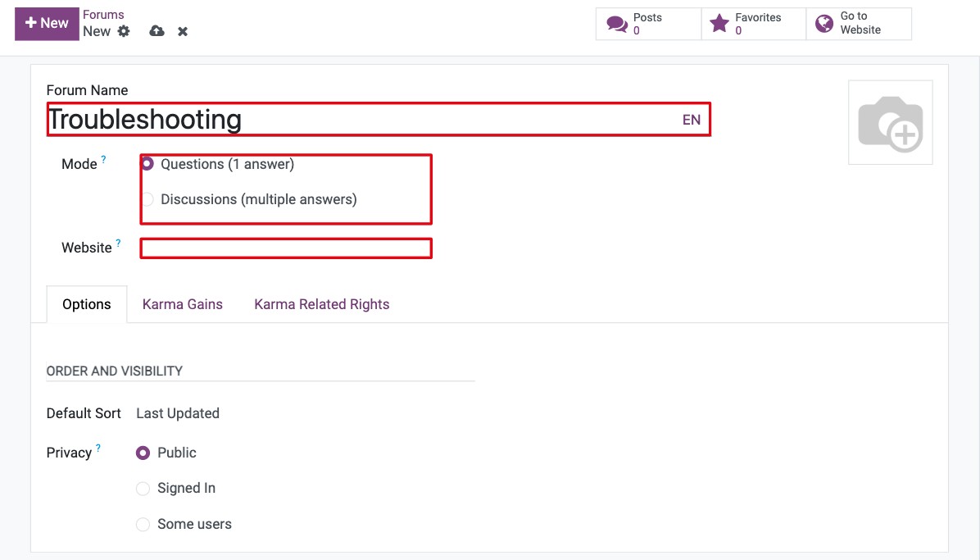The image size is (980, 560).
Task: Go back to the Forums breadcrumb
Action: 103,15
